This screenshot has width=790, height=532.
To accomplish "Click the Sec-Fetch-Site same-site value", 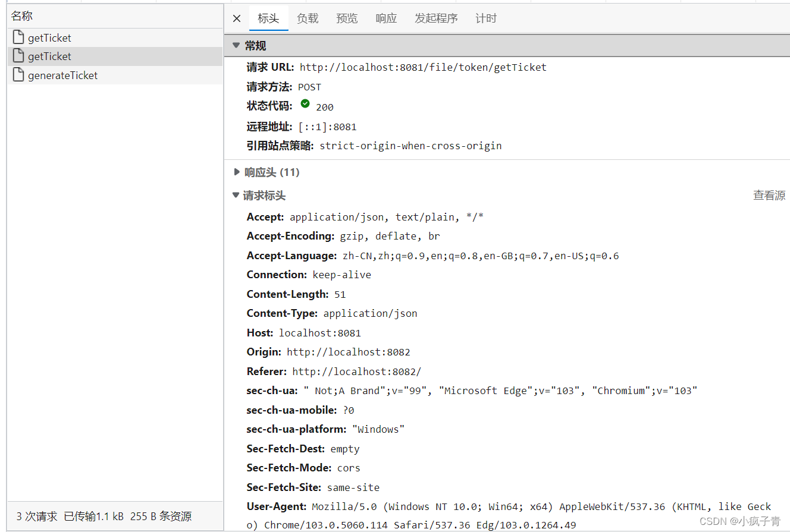I will click(x=353, y=487).
